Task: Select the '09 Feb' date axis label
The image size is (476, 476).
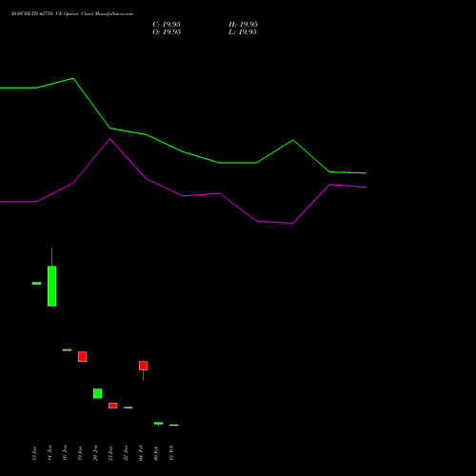Action: click(x=156, y=452)
